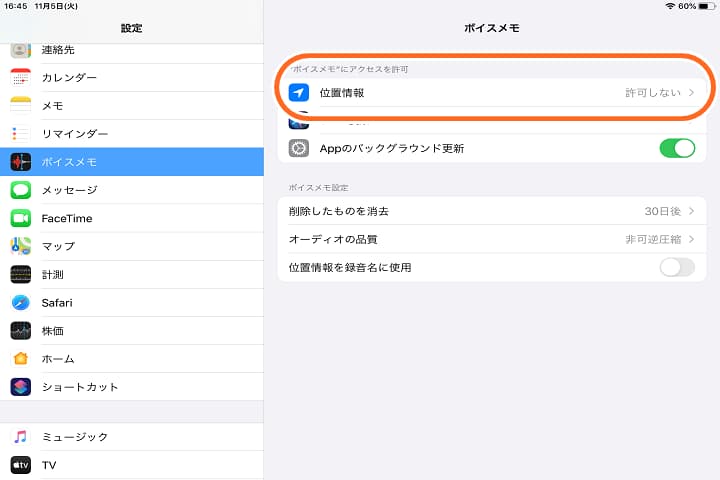Open the 30日後 deletion period chevron

691,211
